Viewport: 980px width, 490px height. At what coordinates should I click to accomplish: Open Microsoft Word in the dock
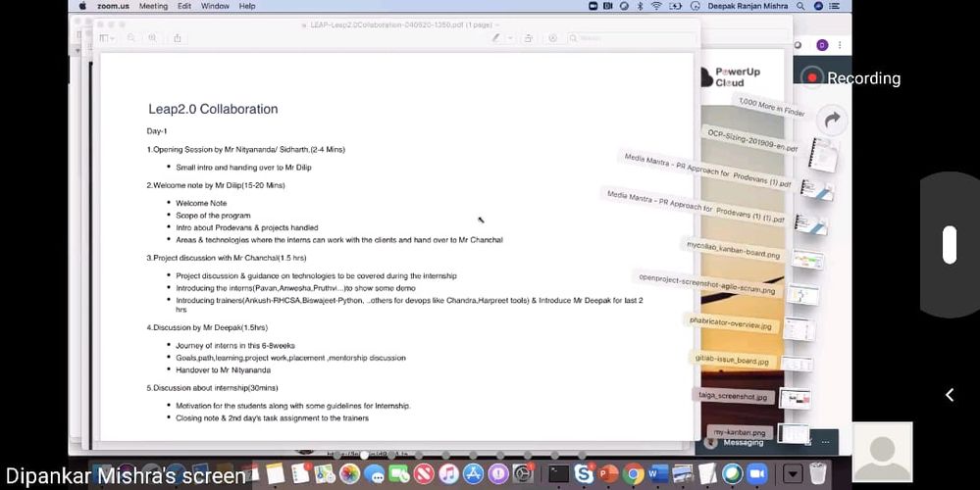coord(656,474)
